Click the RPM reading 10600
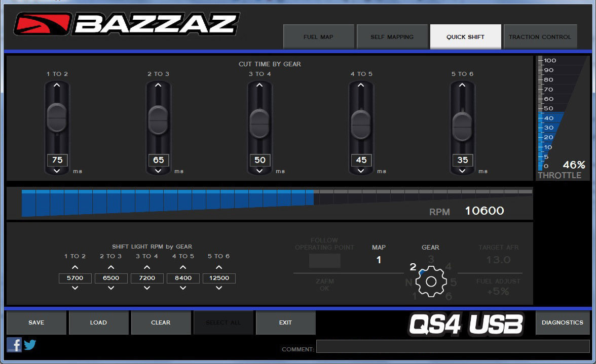Image resolution: width=596 pixels, height=364 pixels. 485,211
